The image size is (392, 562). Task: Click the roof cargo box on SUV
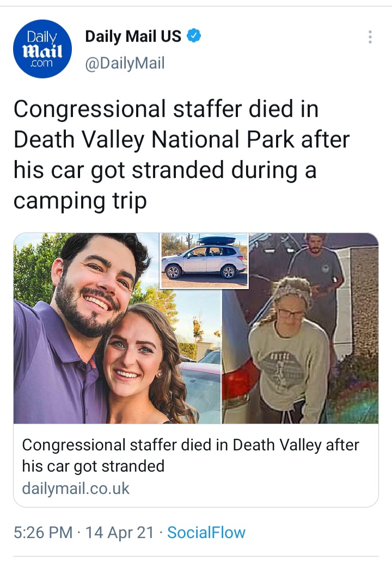[217, 240]
